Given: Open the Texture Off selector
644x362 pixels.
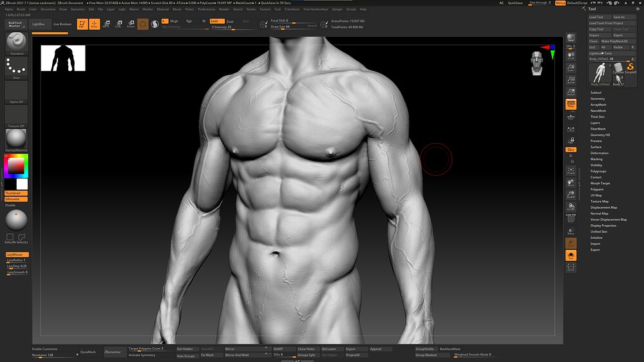Looking at the screenshot, I should (x=17, y=117).
